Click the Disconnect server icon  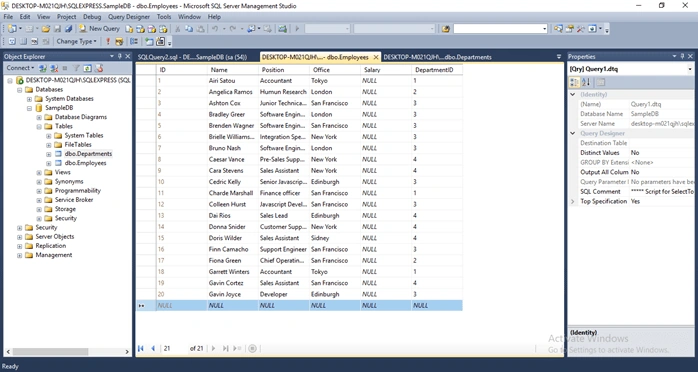[x=54, y=68]
